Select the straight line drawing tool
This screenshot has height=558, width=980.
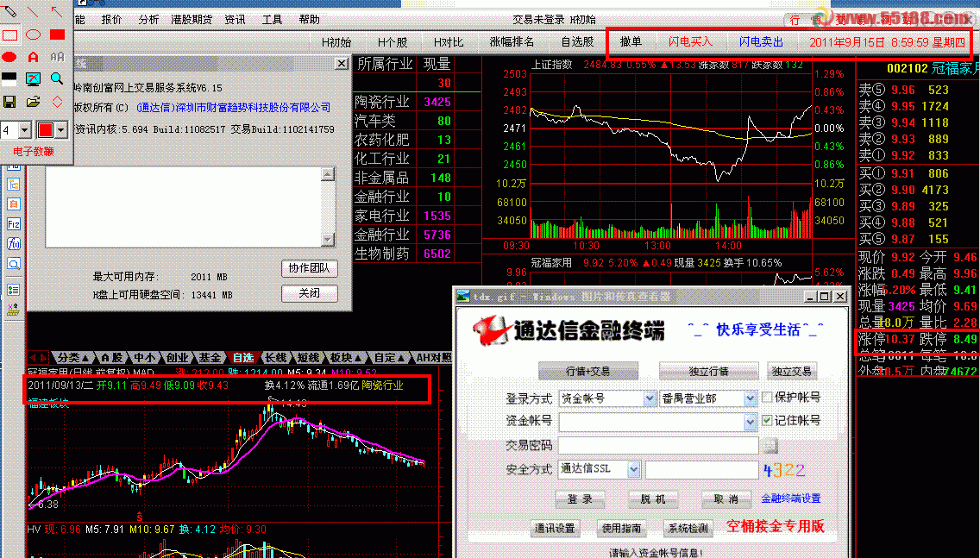coord(33,11)
